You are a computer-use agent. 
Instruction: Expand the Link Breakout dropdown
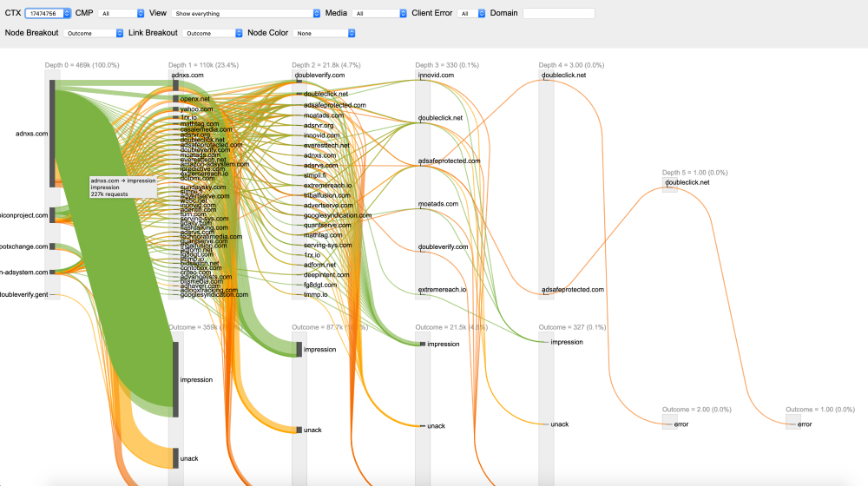[213, 33]
